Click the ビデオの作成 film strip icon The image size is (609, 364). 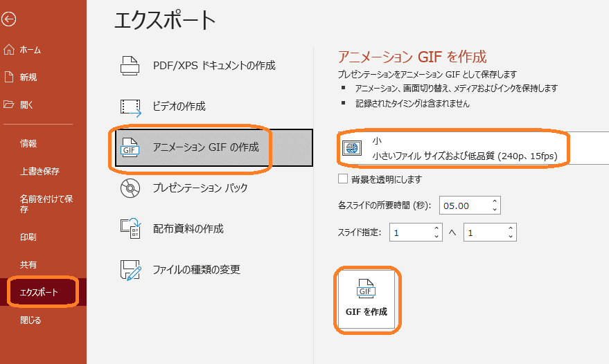130,108
